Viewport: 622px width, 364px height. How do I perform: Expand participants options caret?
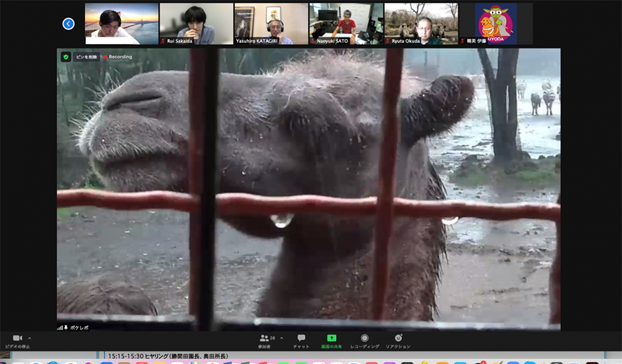click(281, 338)
